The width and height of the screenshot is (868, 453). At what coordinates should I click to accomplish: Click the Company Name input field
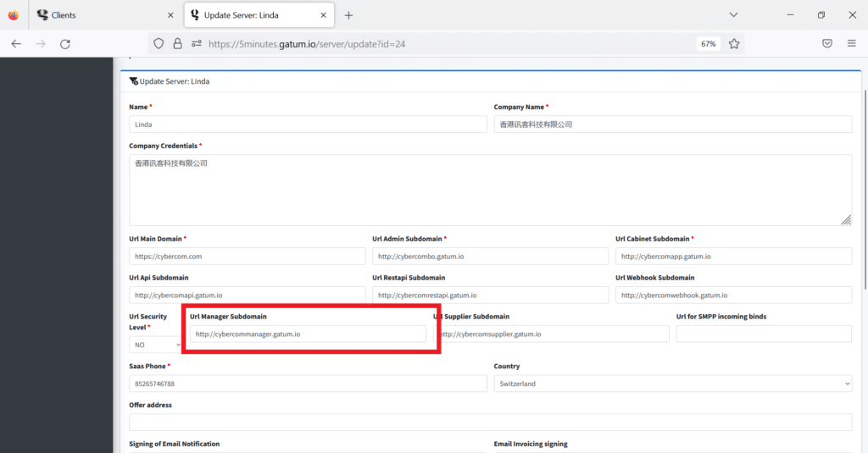pyautogui.click(x=672, y=124)
